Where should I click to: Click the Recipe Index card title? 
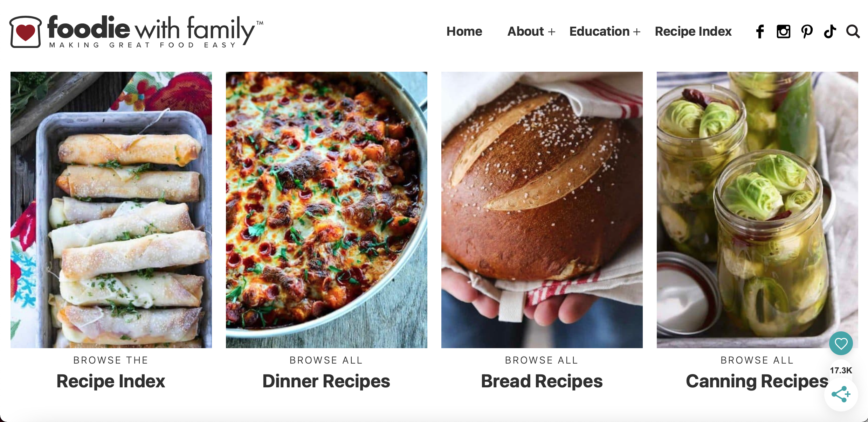pyautogui.click(x=111, y=381)
